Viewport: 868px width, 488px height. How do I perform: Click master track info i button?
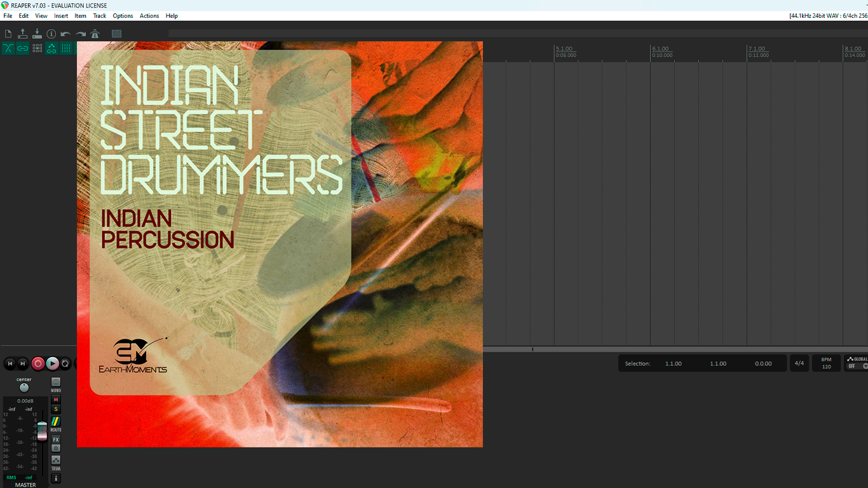pos(56,478)
